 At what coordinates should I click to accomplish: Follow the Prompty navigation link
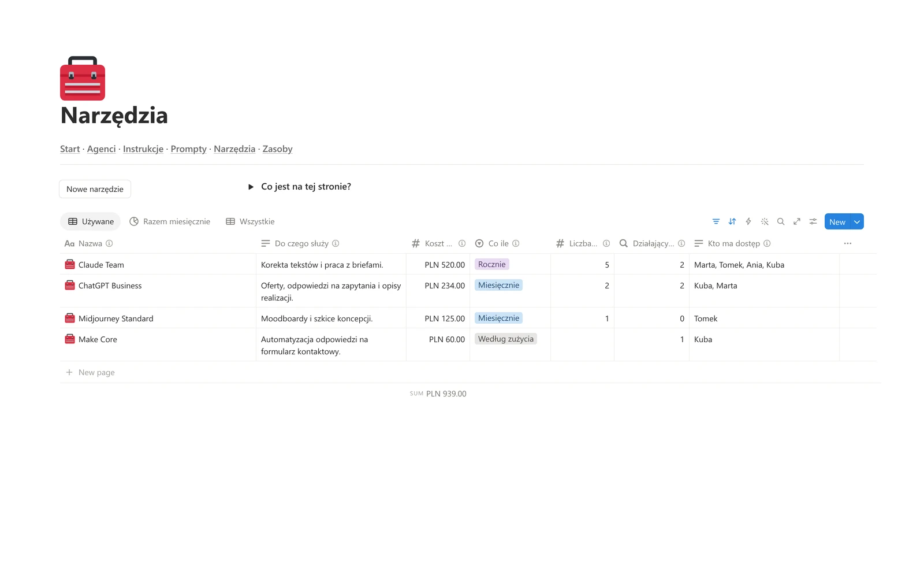188,149
